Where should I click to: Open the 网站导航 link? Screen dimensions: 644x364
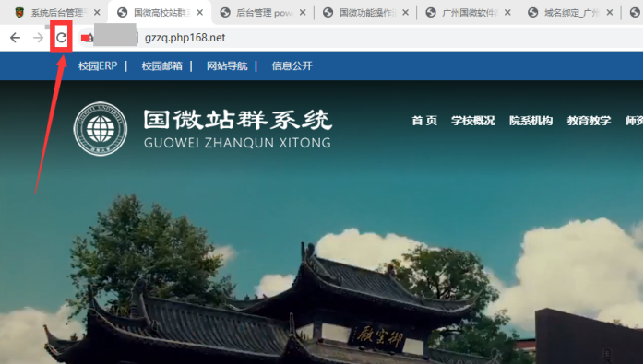(x=227, y=66)
